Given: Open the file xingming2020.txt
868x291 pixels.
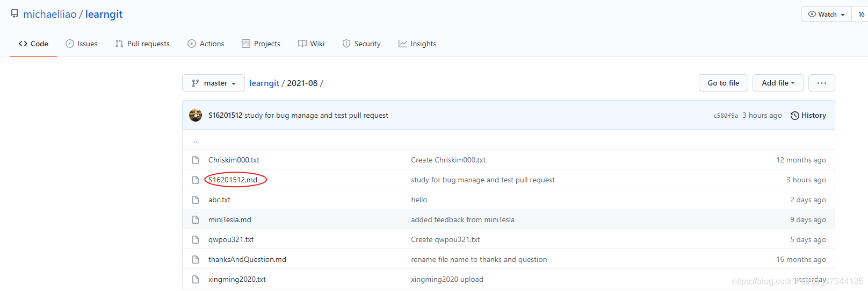Looking at the screenshot, I should (x=237, y=279).
